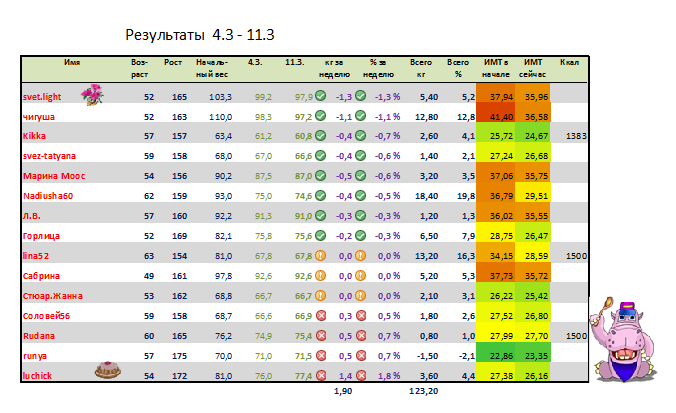Click the green check beside 87,0 in Марина Моос row
Image resolution: width=676 pixels, height=413 pixels.
[320, 175]
